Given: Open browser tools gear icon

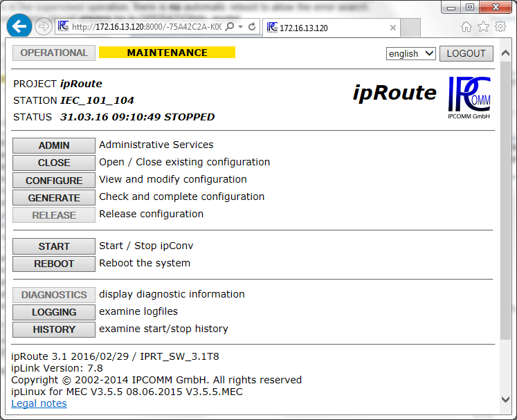Looking at the screenshot, I should click(500, 26).
